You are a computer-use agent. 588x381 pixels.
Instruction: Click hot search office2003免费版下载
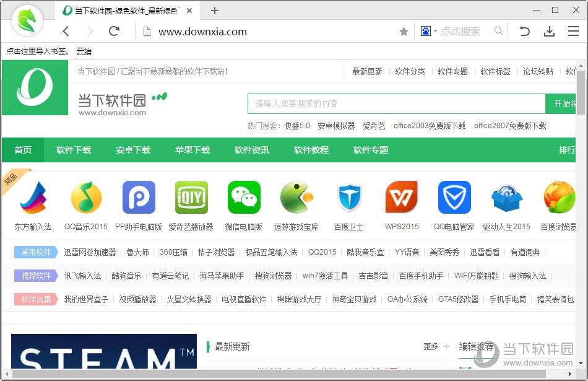pos(430,126)
